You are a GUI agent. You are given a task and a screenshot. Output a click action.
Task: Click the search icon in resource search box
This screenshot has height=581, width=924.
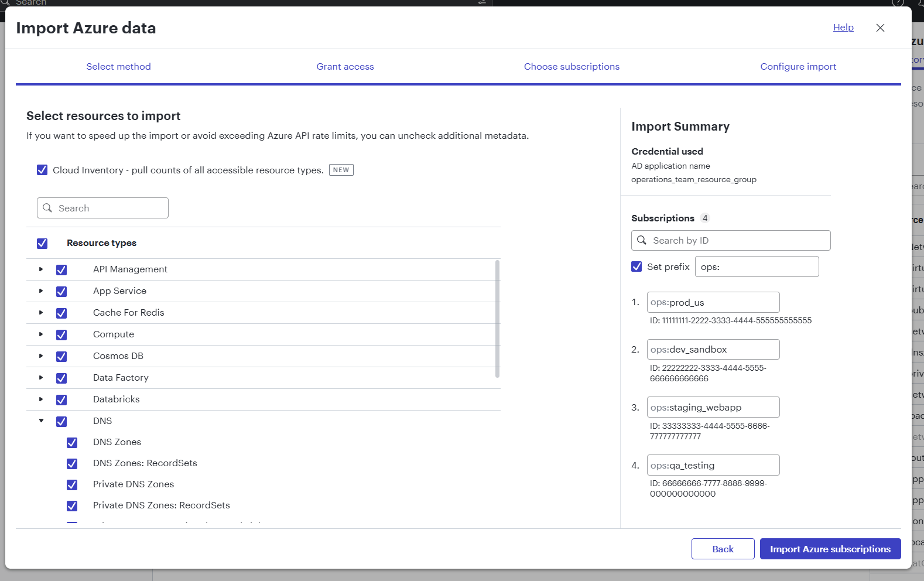click(48, 208)
